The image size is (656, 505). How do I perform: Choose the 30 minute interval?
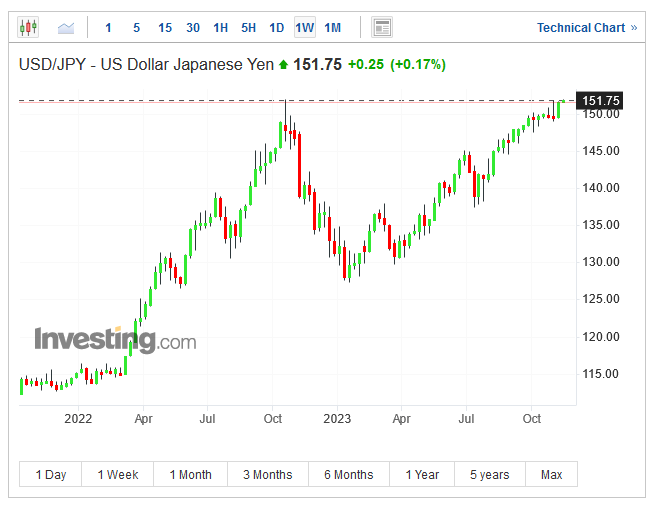coord(193,27)
